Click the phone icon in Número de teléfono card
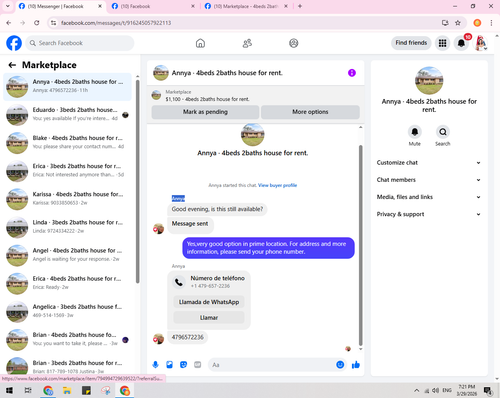This screenshot has height=398, width=500. tap(179, 282)
